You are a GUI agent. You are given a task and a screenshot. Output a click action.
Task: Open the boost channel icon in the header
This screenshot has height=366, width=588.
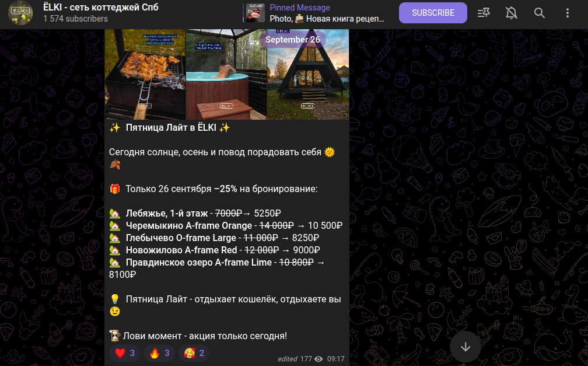coord(484,13)
